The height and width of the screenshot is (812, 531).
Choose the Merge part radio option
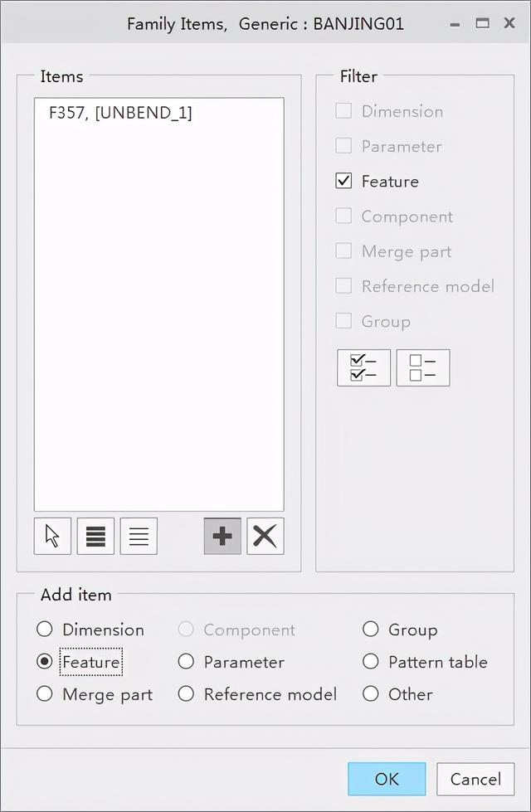coord(45,694)
